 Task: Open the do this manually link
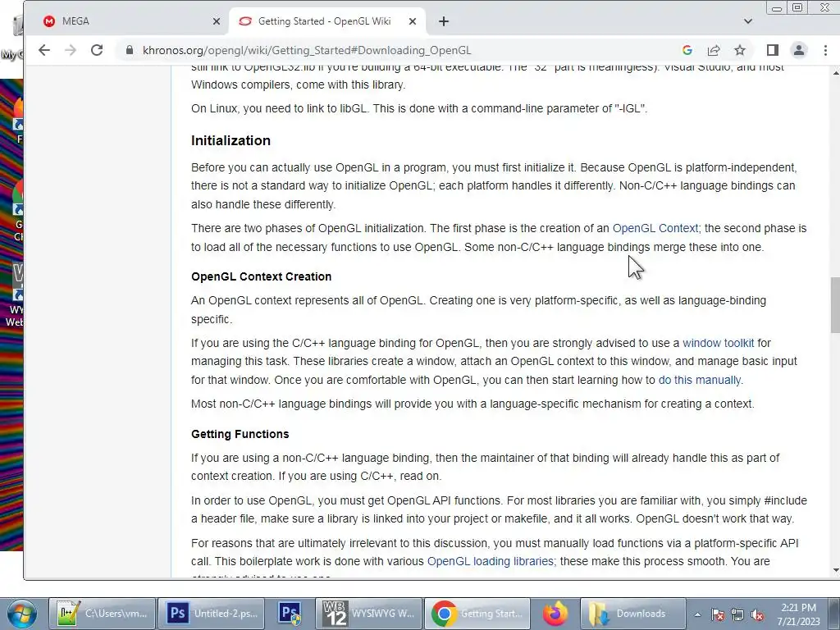pyautogui.click(x=699, y=380)
